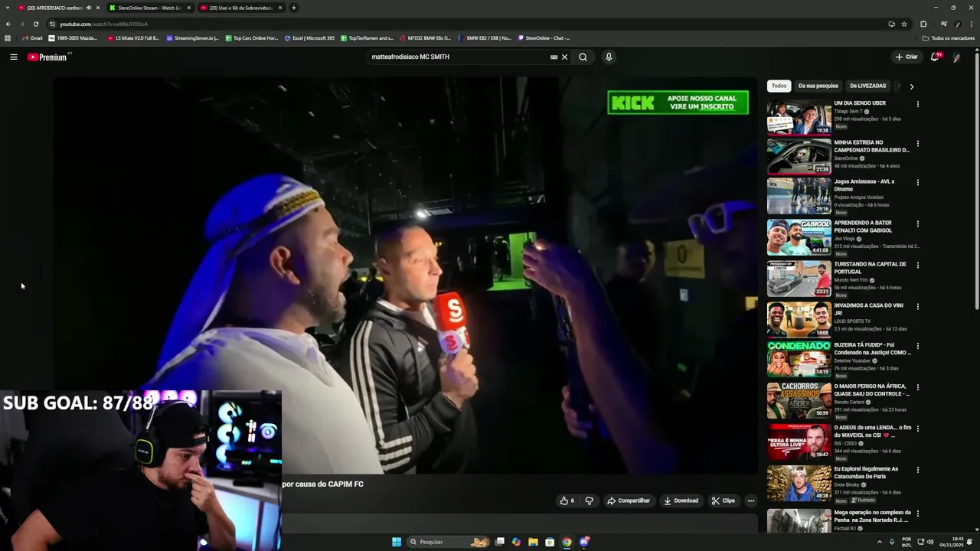Switch to Usei o Kit de Sobrevivência tab
The height and width of the screenshot is (551, 980).
pos(240,8)
